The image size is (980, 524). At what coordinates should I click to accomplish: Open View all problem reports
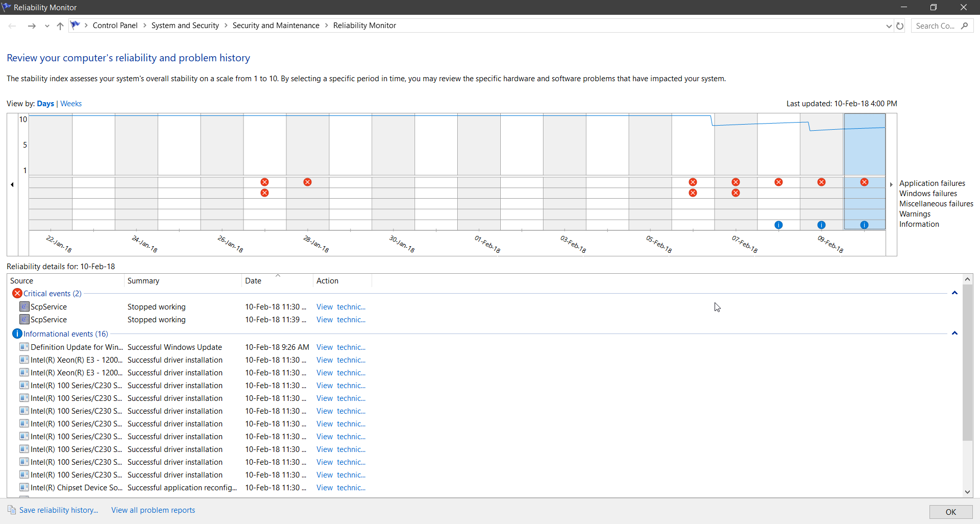tap(153, 510)
